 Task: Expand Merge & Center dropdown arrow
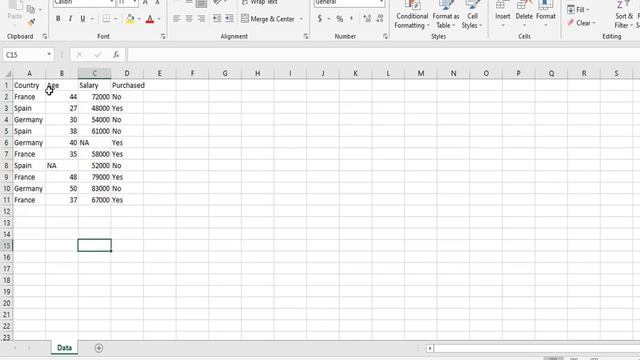pyautogui.click(x=301, y=19)
